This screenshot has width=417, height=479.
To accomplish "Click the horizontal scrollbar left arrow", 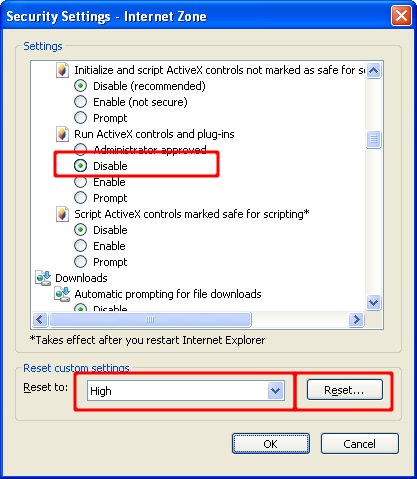I will [40, 319].
